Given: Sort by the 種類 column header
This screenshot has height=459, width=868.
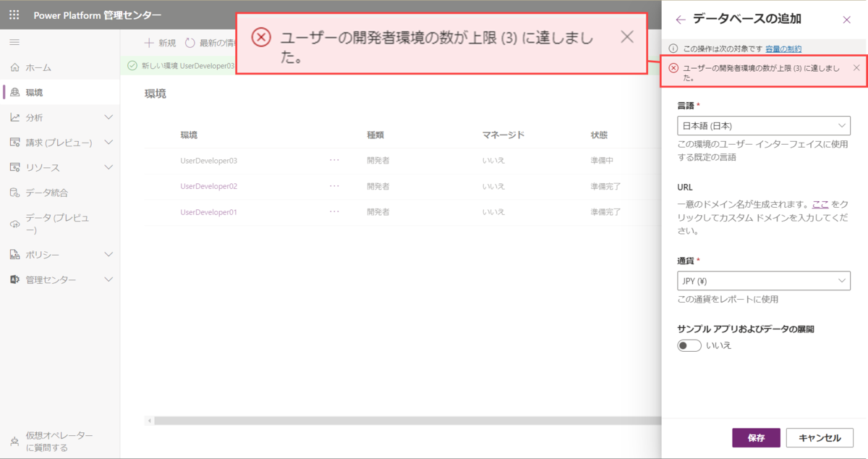Looking at the screenshot, I should pyautogui.click(x=375, y=135).
